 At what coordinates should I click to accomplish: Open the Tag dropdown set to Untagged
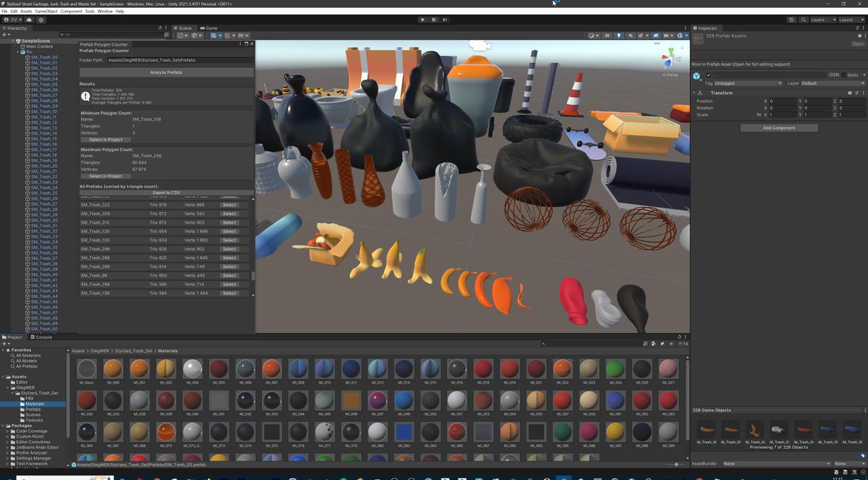point(749,83)
